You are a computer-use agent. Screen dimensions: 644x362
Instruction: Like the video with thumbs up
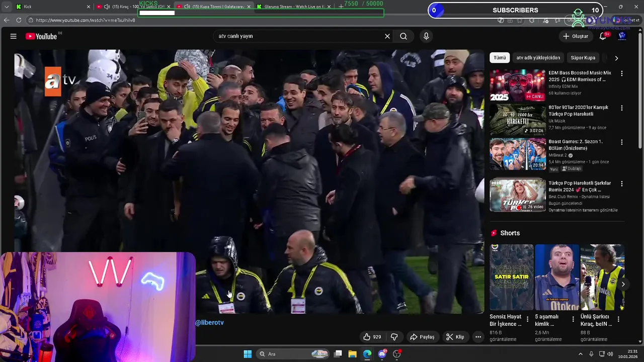[372, 337]
